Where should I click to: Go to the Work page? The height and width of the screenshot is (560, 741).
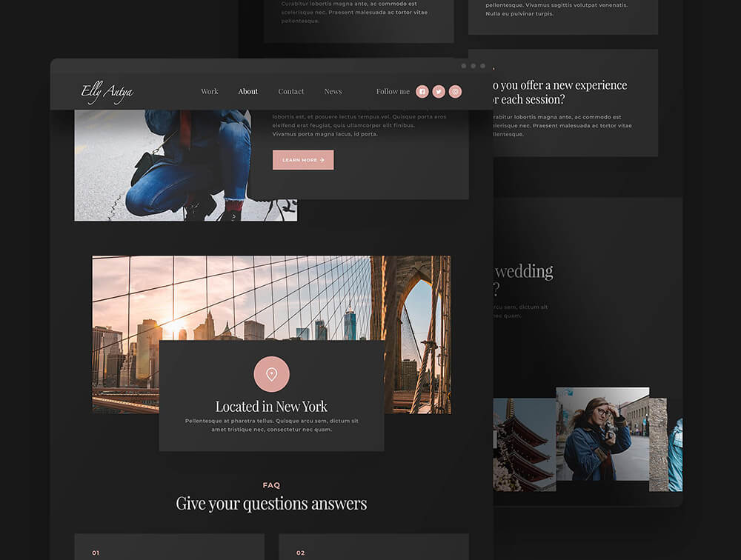pyautogui.click(x=210, y=92)
